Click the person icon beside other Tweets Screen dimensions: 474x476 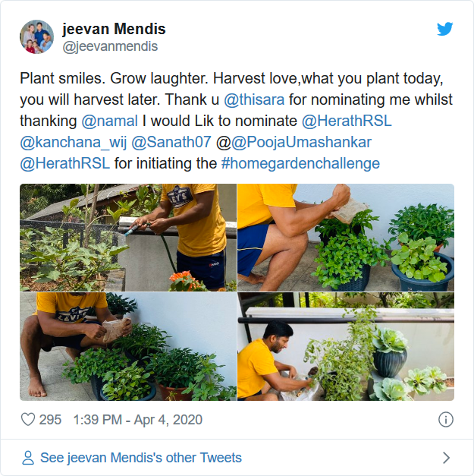(28, 458)
